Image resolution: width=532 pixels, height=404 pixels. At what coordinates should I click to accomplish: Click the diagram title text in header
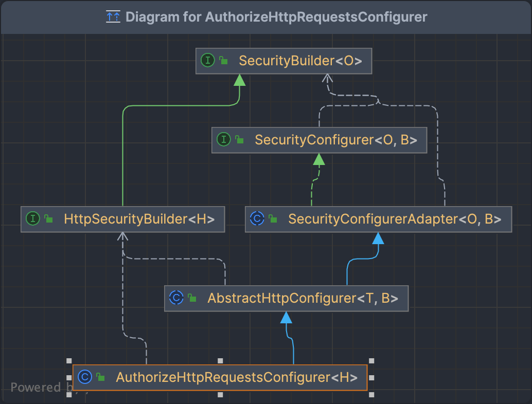(276, 16)
